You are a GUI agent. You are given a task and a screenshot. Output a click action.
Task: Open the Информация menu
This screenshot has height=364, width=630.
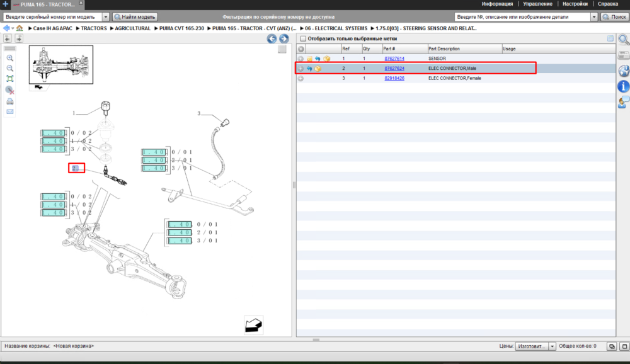[x=497, y=4]
